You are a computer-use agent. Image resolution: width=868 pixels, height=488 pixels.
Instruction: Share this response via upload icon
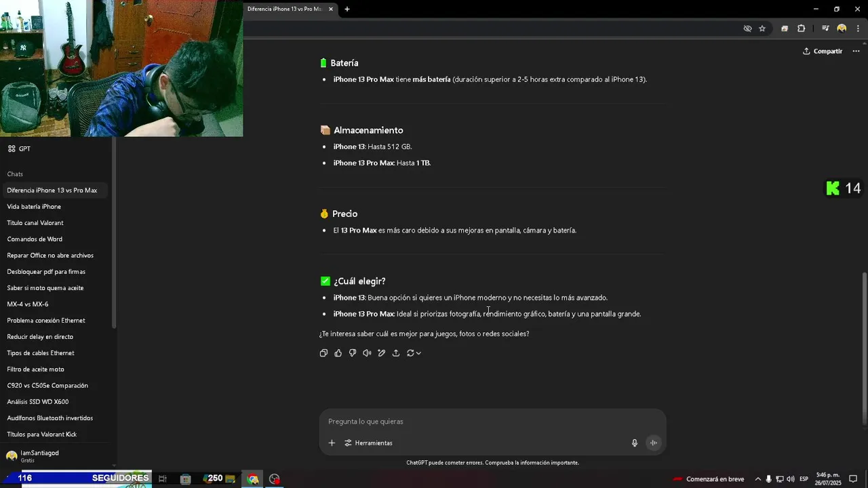pyautogui.click(x=396, y=353)
